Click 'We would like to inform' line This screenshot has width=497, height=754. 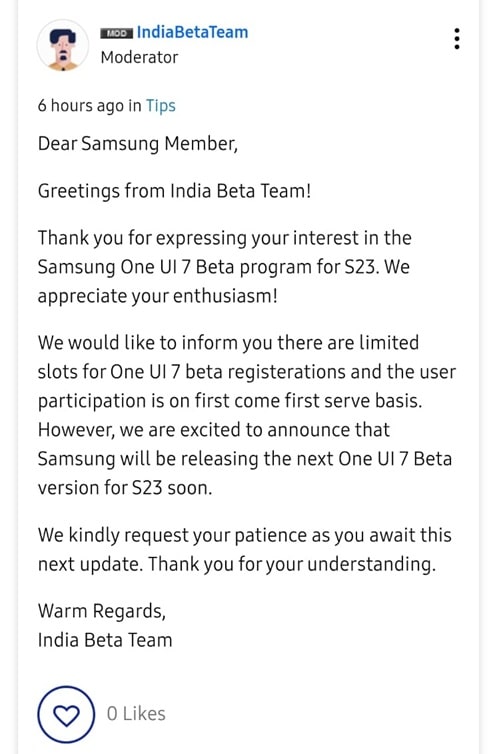(228, 343)
